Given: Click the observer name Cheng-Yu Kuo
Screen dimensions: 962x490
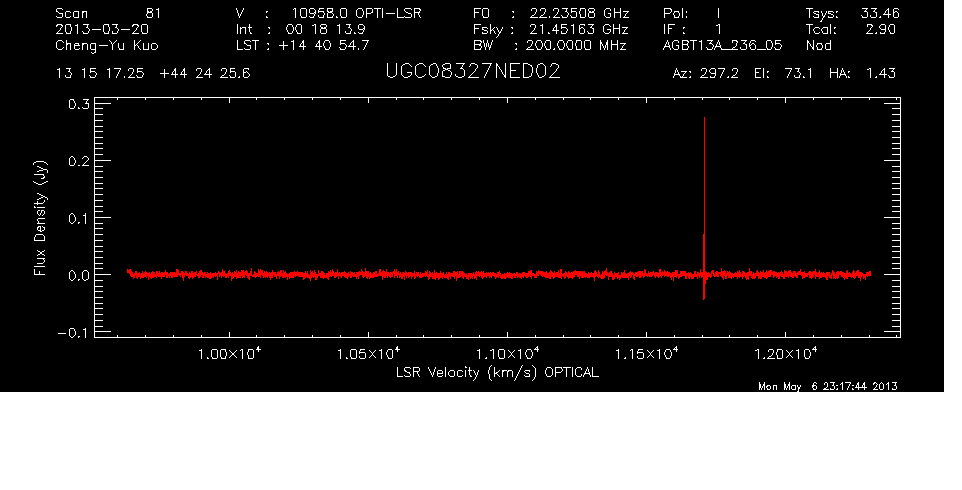Looking at the screenshot, I should [x=107, y=46].
